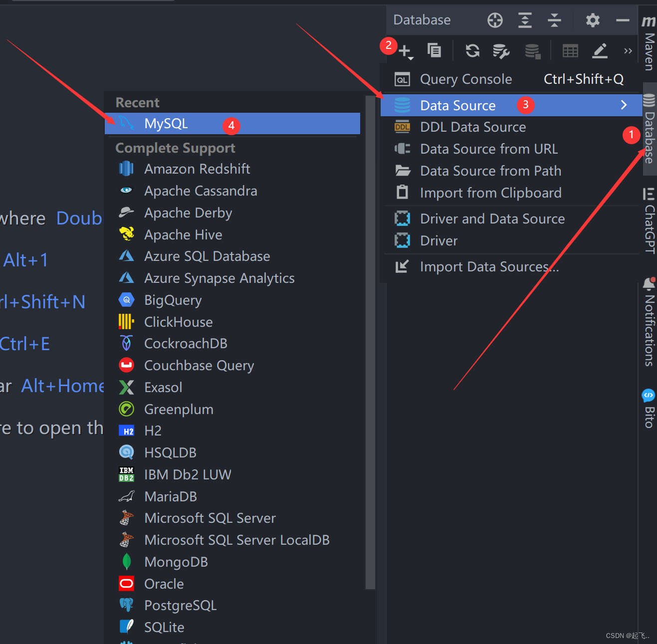Choose MariaDB data source
Viewport: 657px width, 644px height.
pyautogui.click(x=232, y=497)
